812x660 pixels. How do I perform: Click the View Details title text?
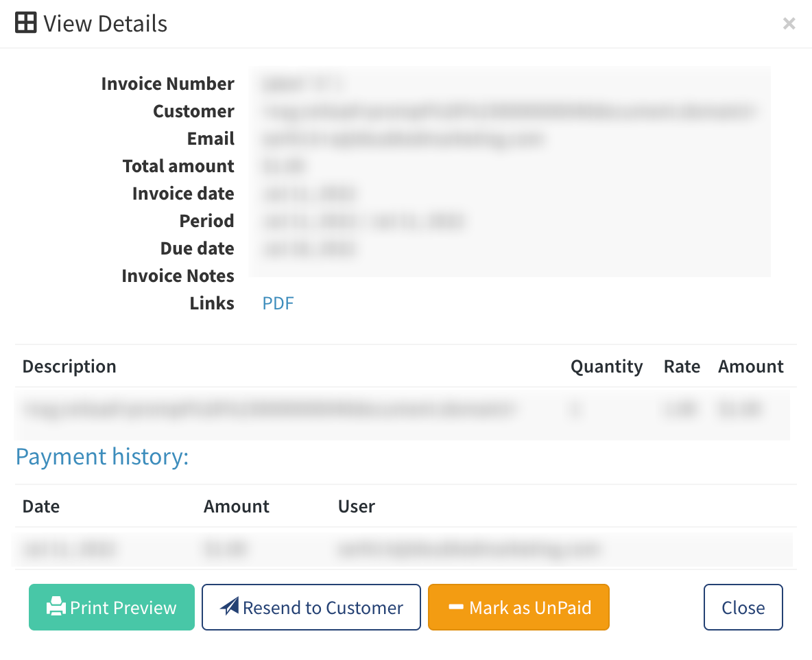[x=106, y=23]
